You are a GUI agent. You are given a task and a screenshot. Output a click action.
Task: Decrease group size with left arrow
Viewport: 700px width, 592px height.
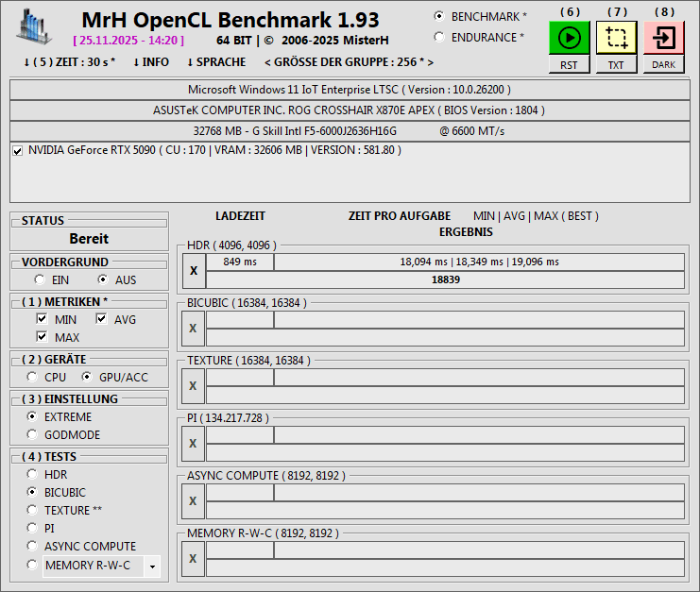pos(267,62)
